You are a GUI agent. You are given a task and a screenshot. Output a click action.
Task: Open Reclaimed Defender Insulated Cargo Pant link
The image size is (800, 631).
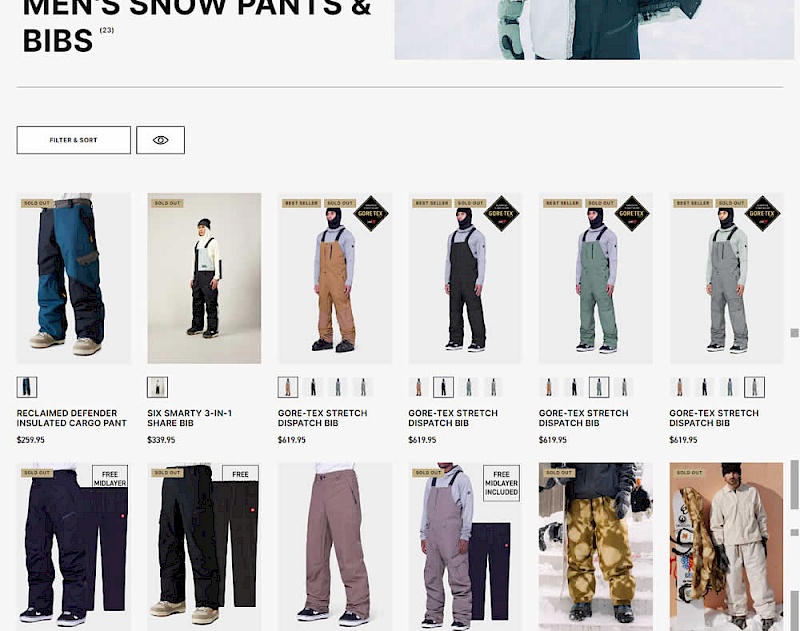72,418
